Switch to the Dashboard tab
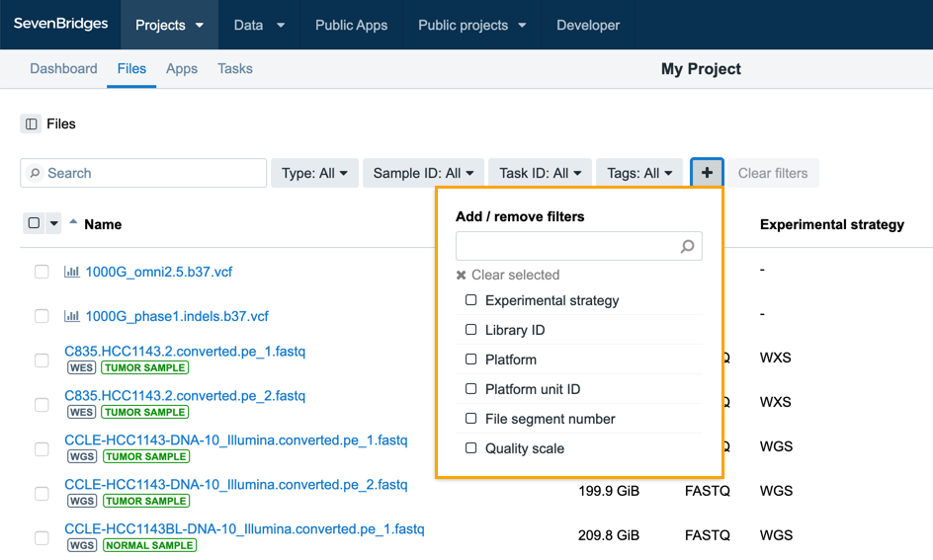 point(63,69)
